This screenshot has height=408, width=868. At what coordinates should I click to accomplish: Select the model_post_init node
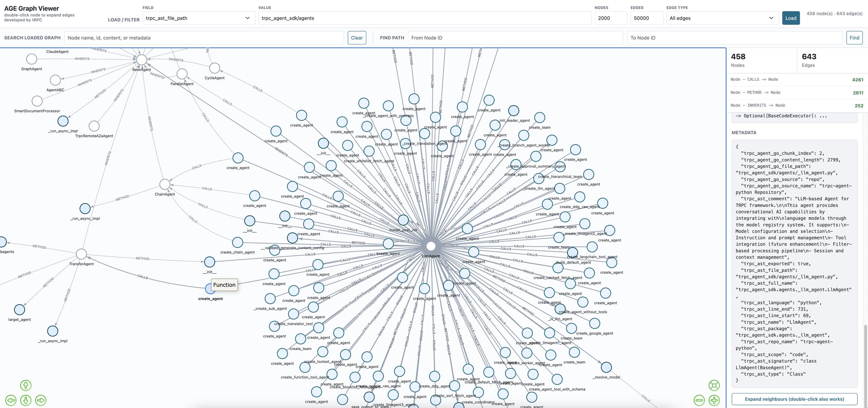(403, 220)
